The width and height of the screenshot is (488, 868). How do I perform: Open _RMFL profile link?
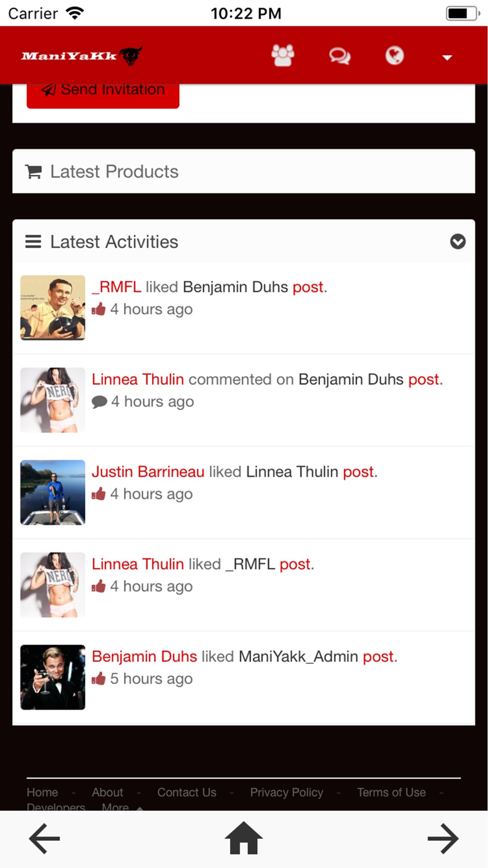(117, 287)
